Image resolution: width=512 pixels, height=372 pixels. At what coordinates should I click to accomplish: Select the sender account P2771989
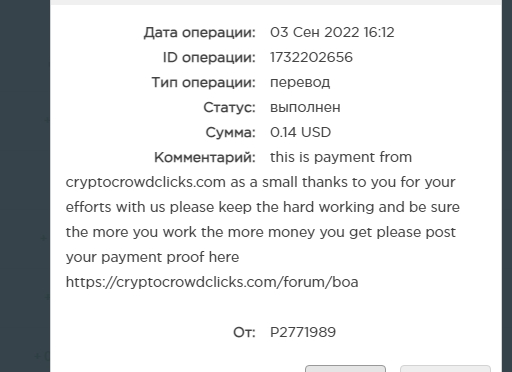pos(303,332)
